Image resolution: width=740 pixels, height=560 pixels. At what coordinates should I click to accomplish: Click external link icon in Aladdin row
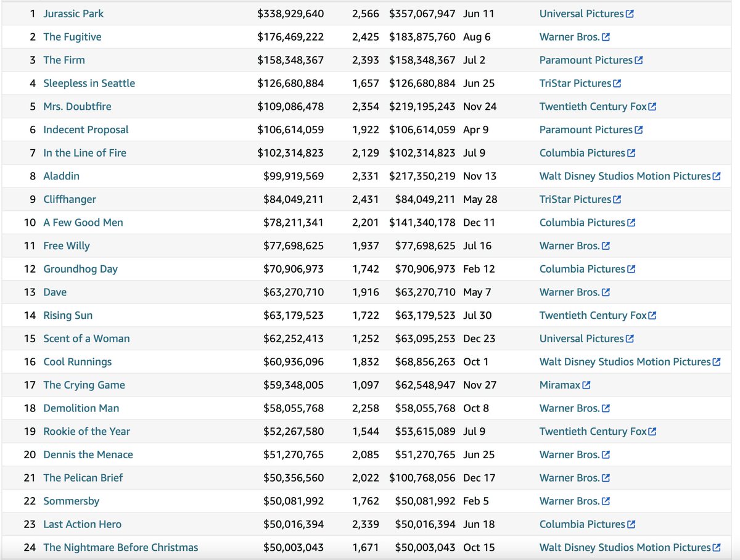click(717, 176)
